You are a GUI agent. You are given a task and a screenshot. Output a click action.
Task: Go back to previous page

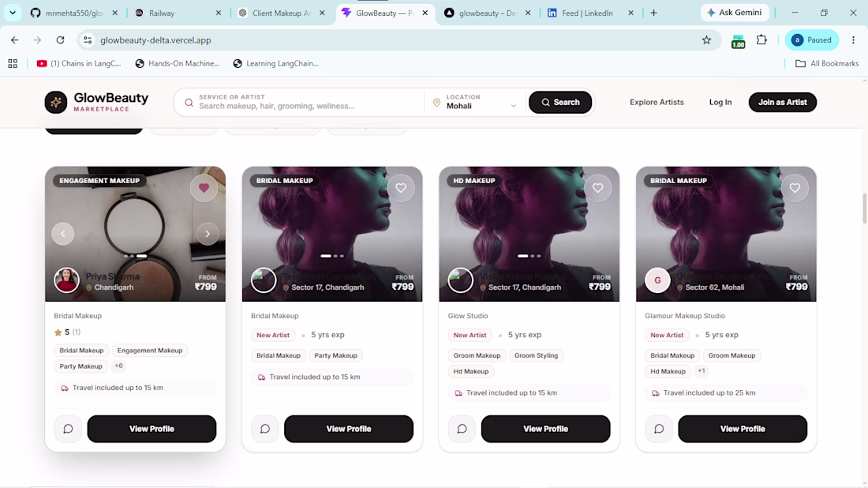[14, 40]
